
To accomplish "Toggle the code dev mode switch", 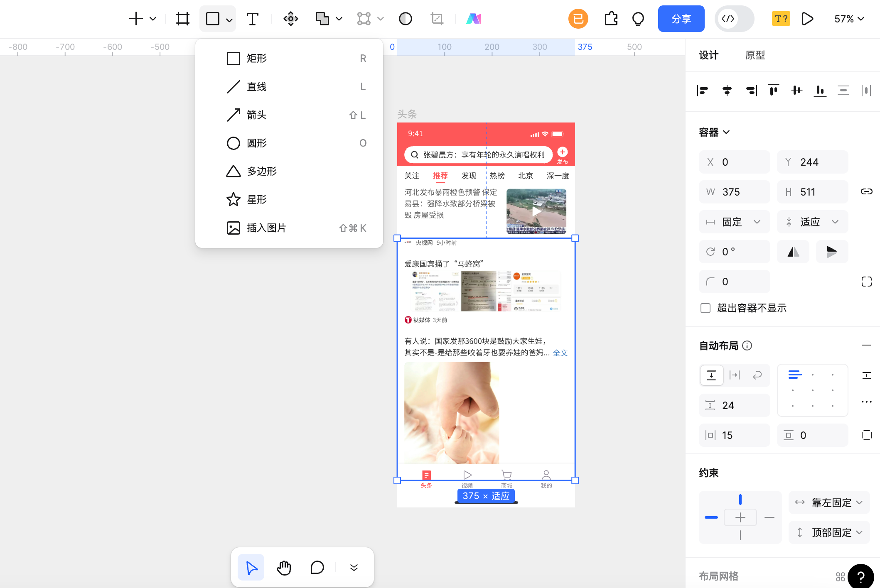I will (x=734, y=19).
